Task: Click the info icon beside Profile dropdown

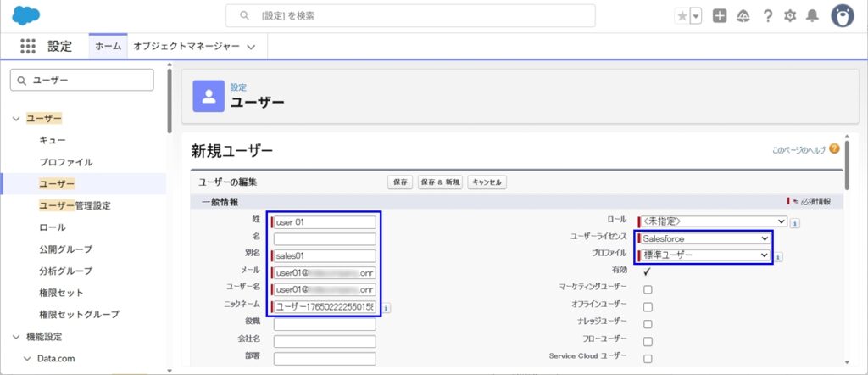Action: coord(778,256)
